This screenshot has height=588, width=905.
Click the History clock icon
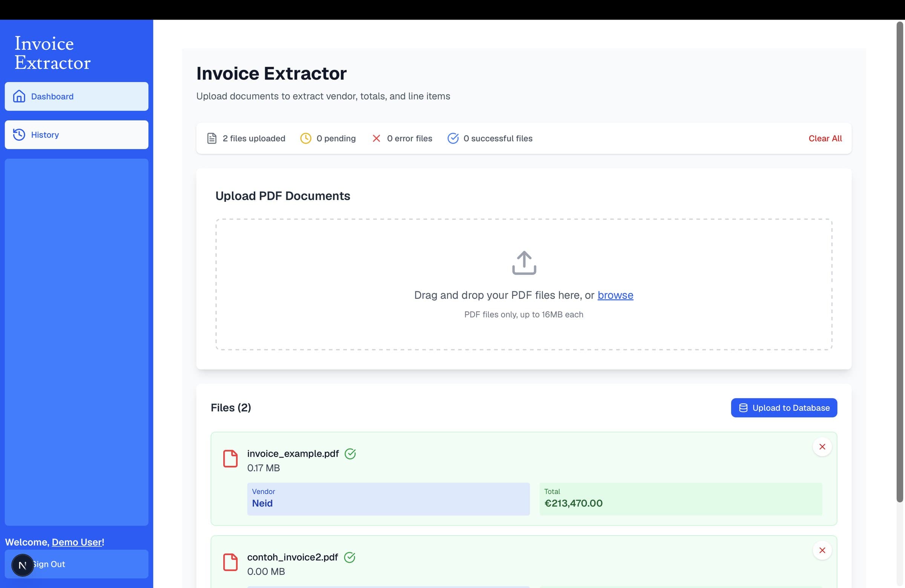[x=19, y=135]
